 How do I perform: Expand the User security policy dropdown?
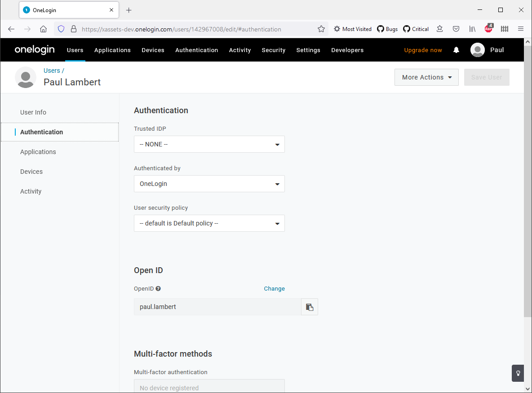point(209,223)
